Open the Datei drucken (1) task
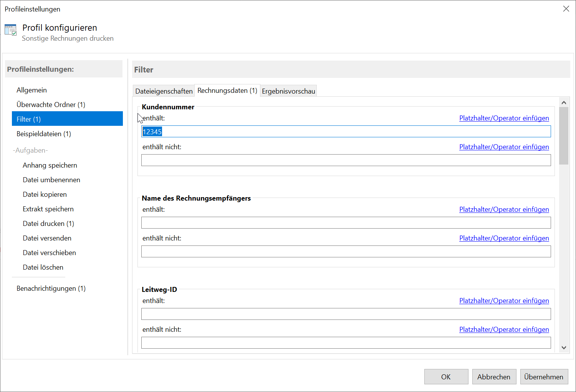The image size is (576, 392). [48, 224]
